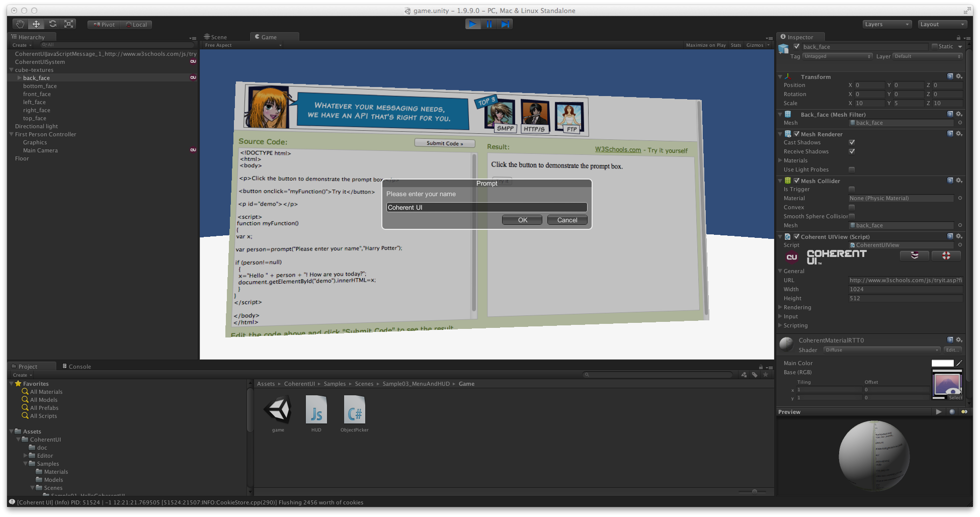Click the Submit Code button
The height and width of the screenshot is (517, 980).
(445, 143)
